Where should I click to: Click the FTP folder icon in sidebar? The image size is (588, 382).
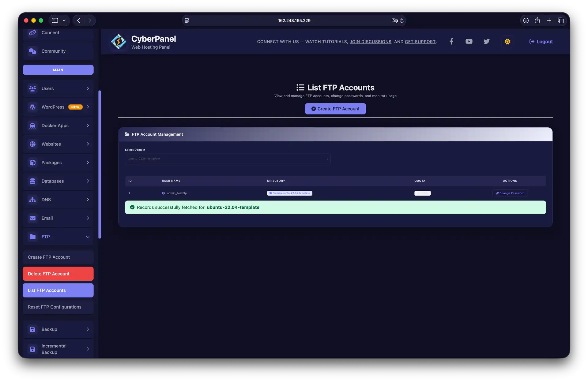32,237
